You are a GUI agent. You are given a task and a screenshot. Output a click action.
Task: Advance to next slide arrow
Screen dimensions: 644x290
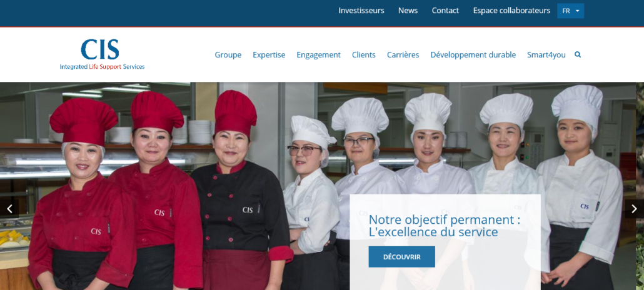634,209
